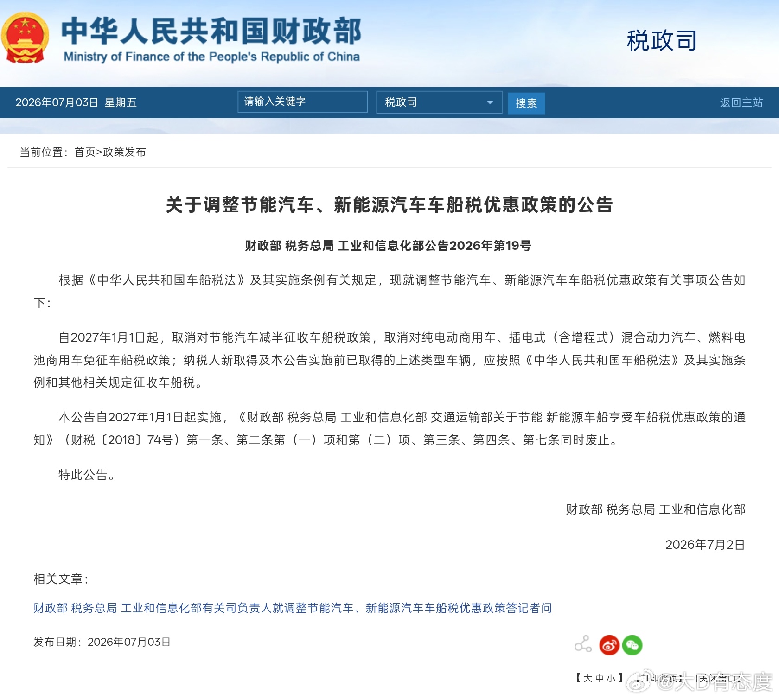
Task: Click the 相关文章 label
Action: (61, 579)
